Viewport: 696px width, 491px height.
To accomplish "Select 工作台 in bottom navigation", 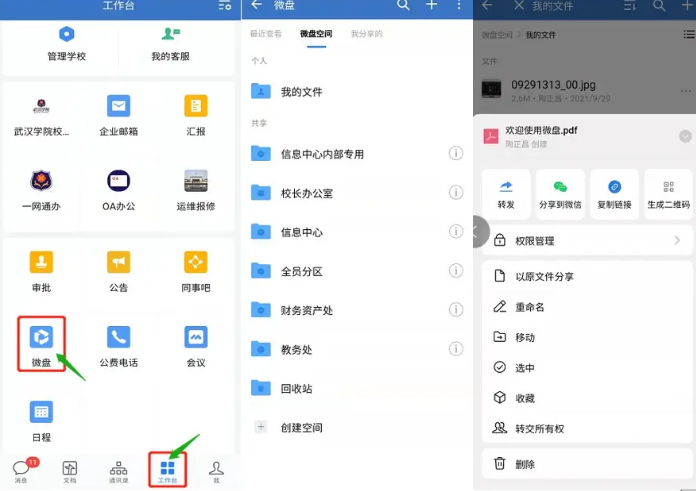I will (x=167, y=468).
